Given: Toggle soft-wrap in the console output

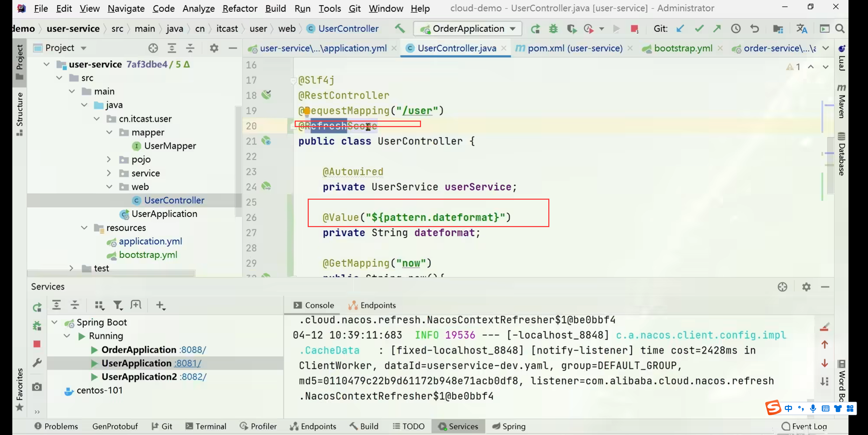Looking at the screenshot, I should pos(825,381).
